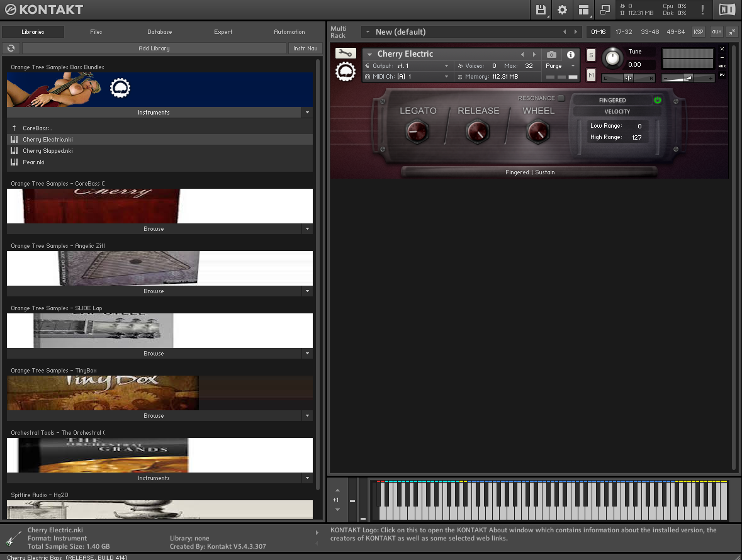Toggle the Fingered articulation power button
742x560 pixels.
[x=657, y=100]
